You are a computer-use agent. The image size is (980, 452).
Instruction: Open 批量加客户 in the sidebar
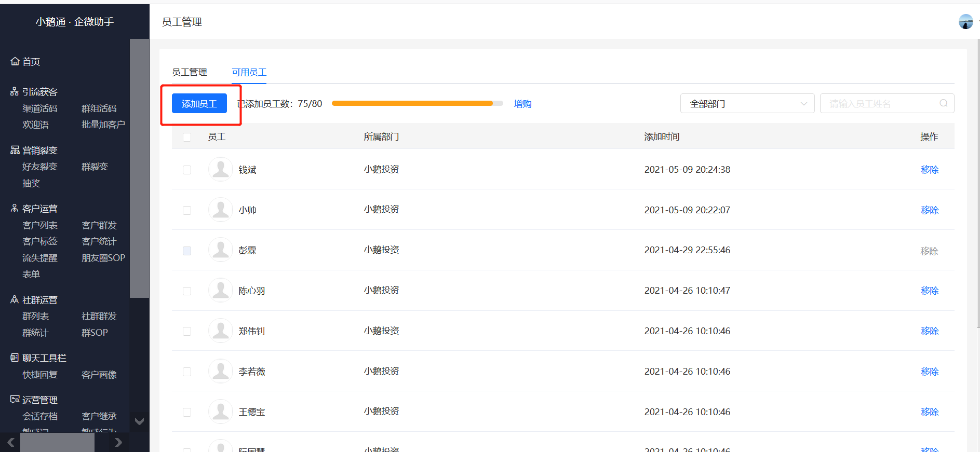pos(103,124)
